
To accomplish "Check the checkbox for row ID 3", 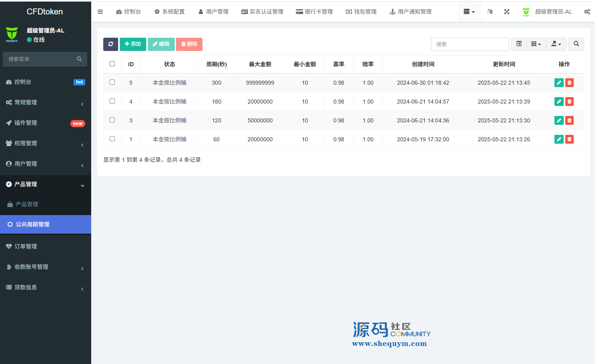I will pyautogui.click(x=112, y=120).
